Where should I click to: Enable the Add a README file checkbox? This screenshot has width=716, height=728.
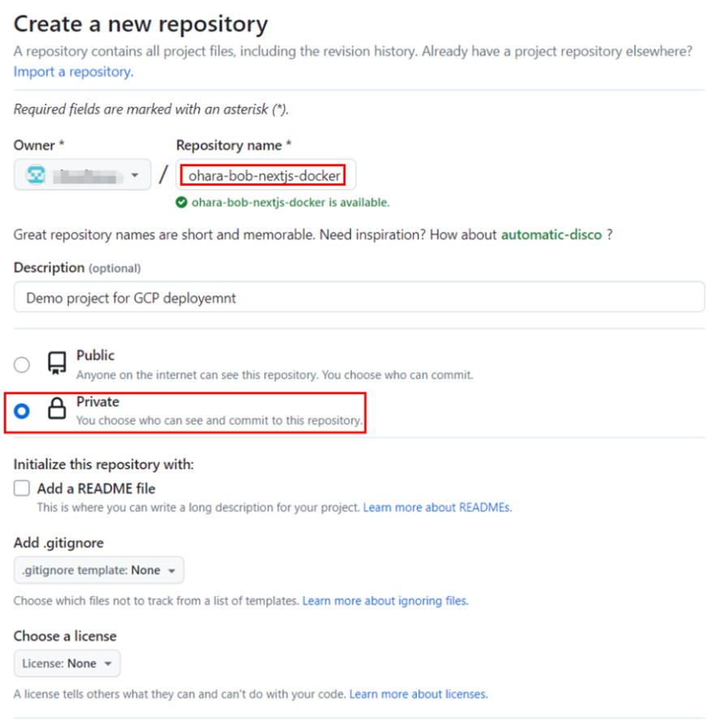23,488
